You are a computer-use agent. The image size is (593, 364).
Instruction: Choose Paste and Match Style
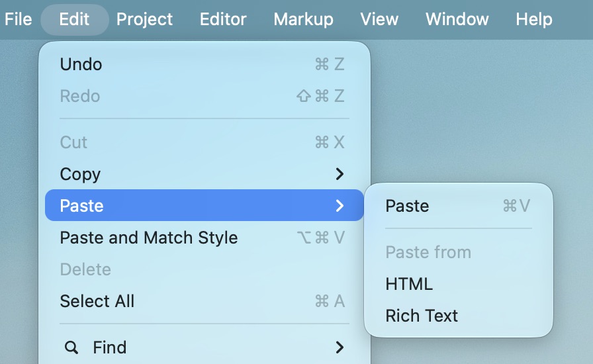[205, 238]
